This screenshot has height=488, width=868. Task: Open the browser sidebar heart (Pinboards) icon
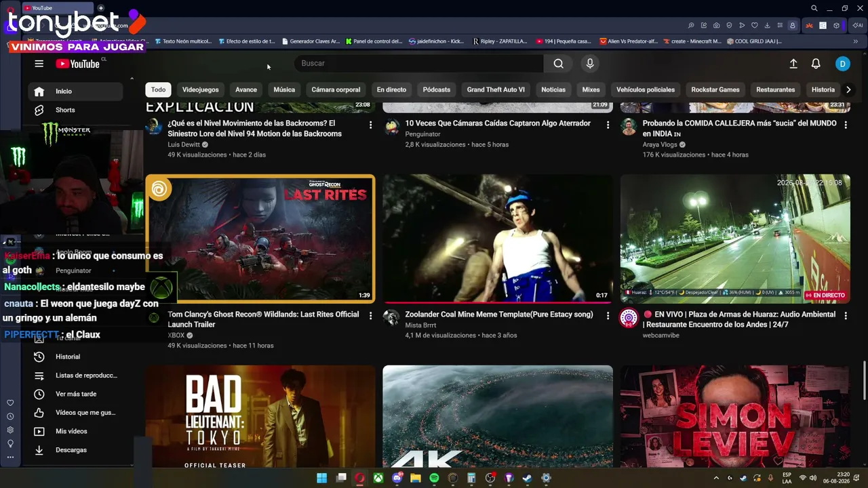click(x=10, y=403)
